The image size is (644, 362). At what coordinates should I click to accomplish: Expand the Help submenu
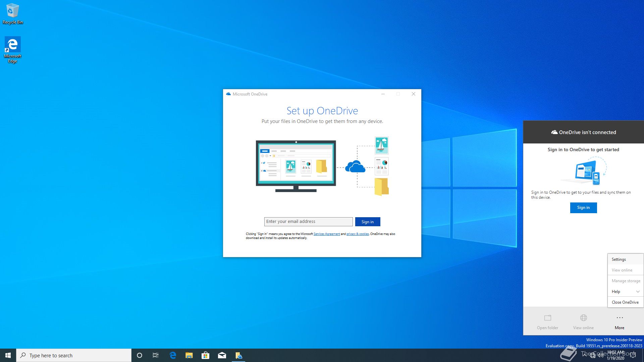click(625, 292)
